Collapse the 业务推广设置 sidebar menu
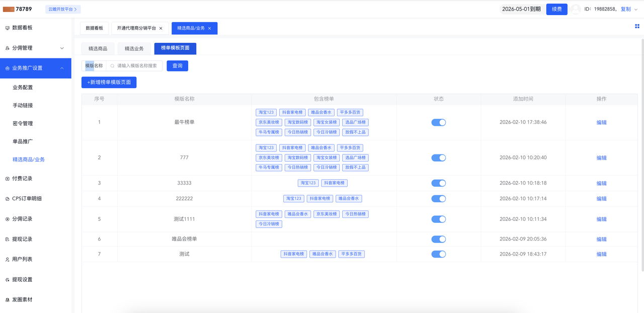The image size is (644, 313). point(62,68)
